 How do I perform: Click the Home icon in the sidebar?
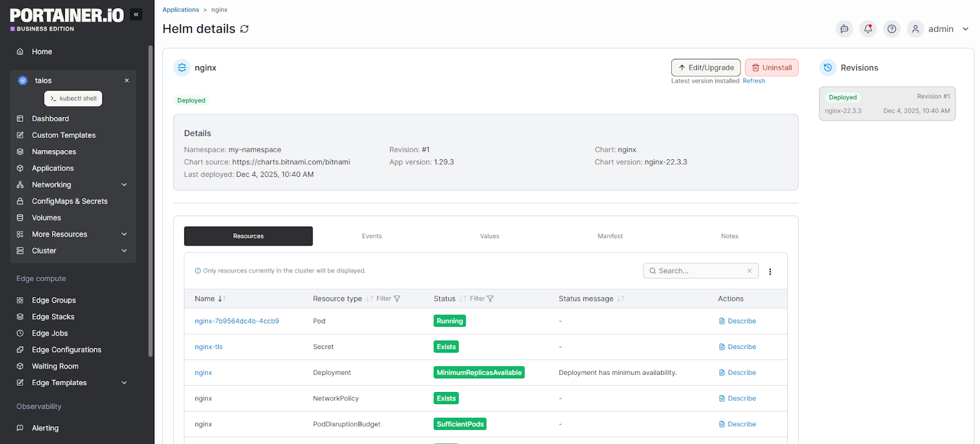click(20, 51)
